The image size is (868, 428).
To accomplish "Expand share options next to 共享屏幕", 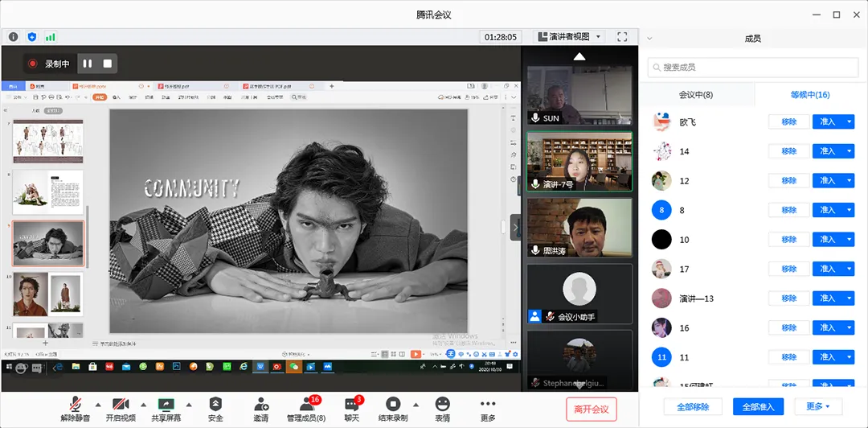I will pyautogui.click(x=189, y=404).
